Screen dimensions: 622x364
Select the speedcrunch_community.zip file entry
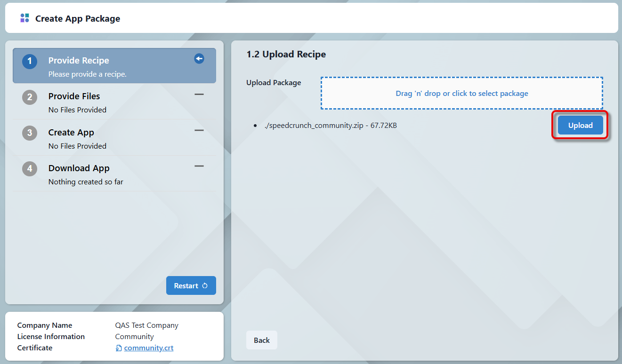coord(331,126)
